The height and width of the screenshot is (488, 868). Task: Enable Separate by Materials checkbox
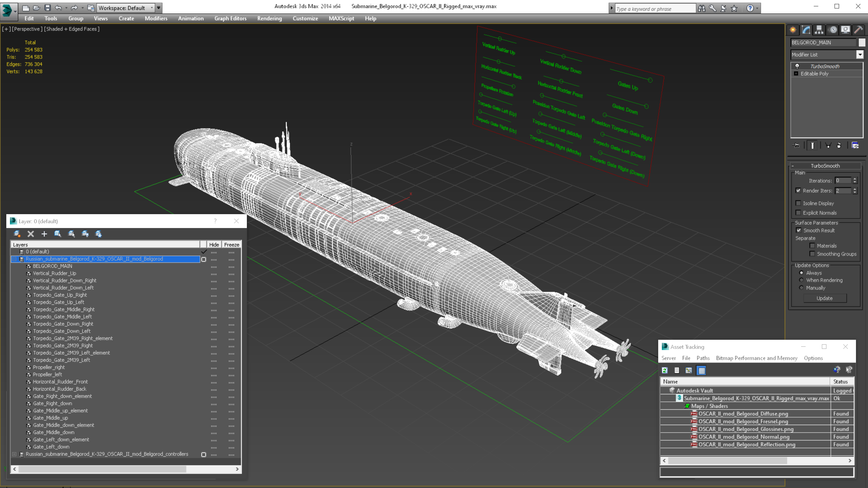[813, 246]
